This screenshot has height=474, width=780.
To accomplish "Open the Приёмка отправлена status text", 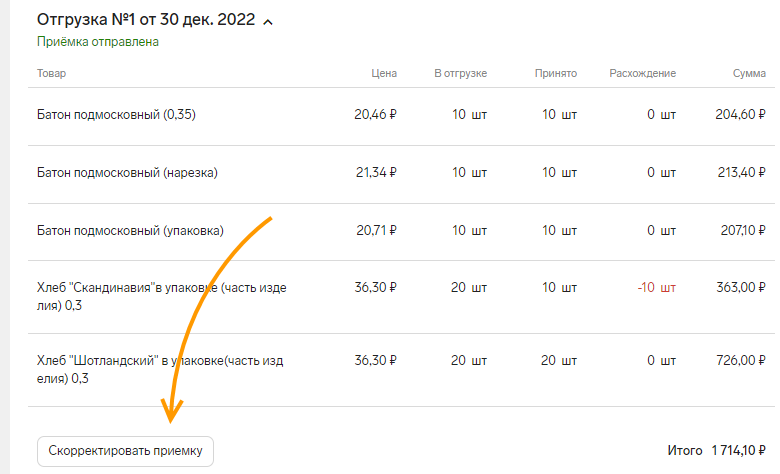I will [x=98, y=42].
